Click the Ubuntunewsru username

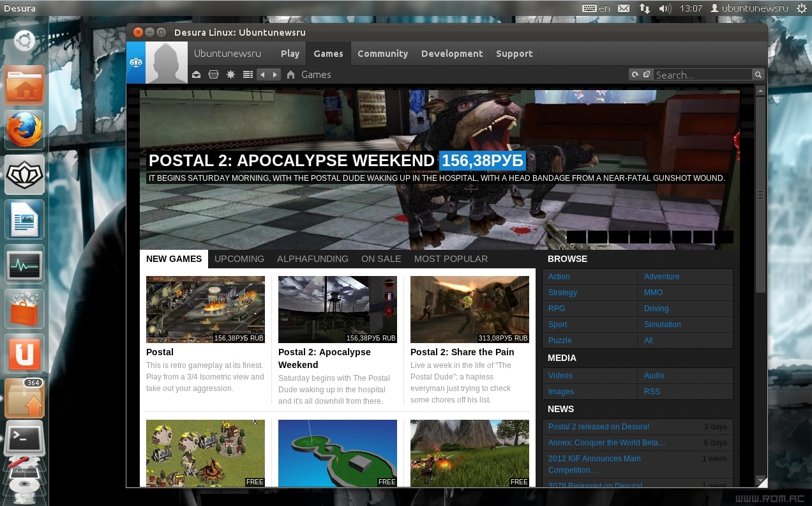pos(227,54)
